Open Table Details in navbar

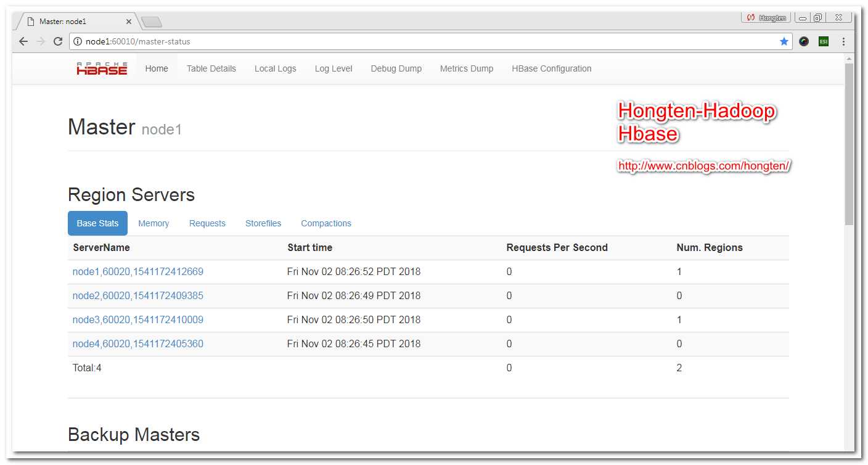pyautogui.click(x=211, y=68)
